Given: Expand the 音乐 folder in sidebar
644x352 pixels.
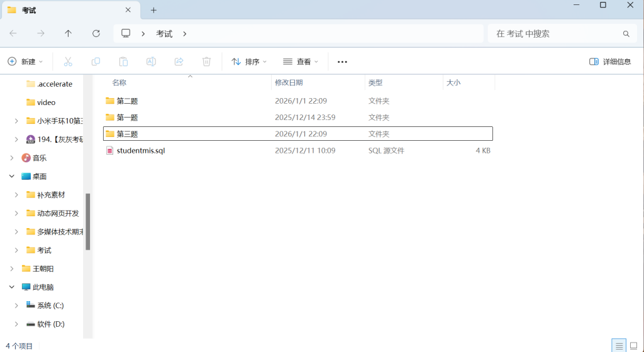Looking at the screenshot, I should point(12,158).
